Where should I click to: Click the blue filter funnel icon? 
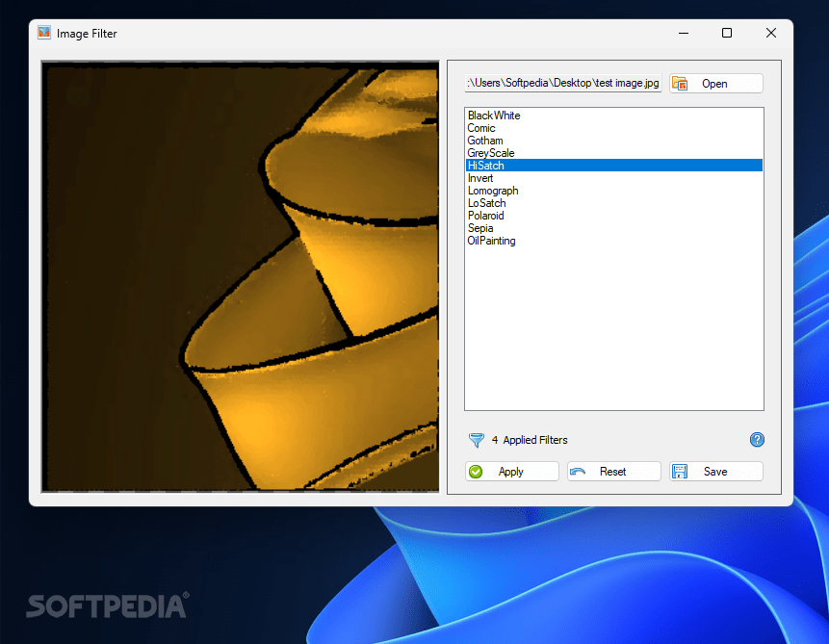477,440
